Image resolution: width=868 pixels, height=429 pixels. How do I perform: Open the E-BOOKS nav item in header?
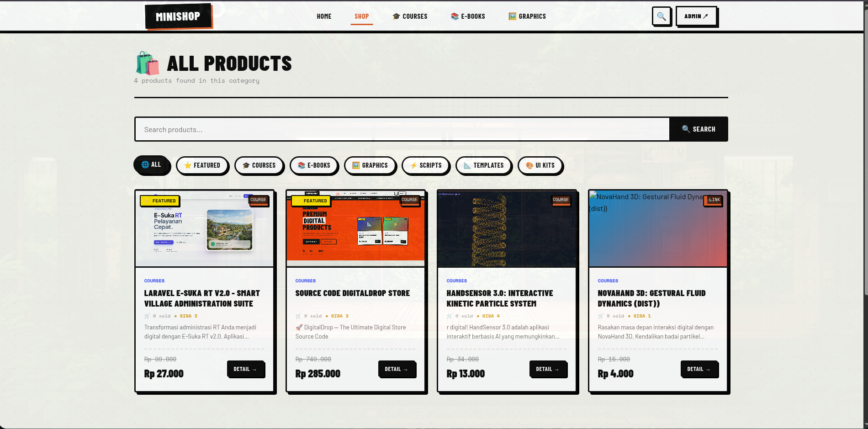(x=468, y=16)
